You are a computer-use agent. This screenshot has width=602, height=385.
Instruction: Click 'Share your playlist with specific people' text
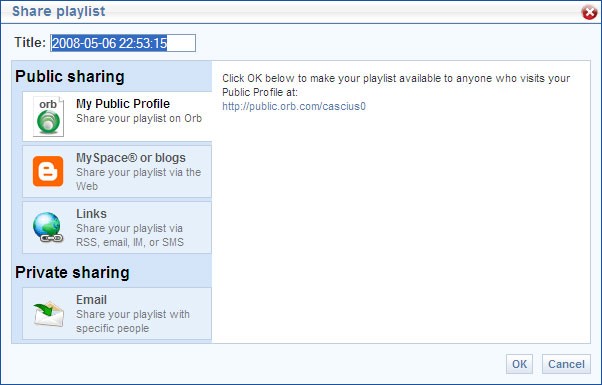[x=133, y=321]
